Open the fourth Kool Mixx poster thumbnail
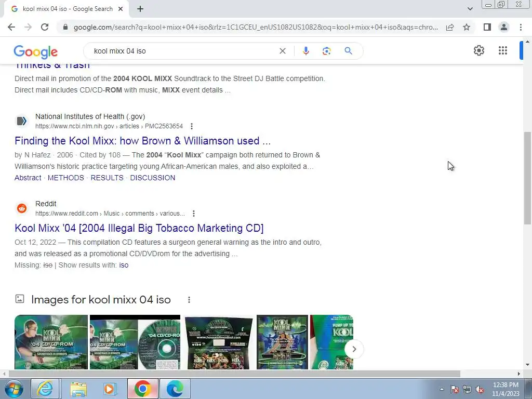The image size is (532, 399). 282,342
